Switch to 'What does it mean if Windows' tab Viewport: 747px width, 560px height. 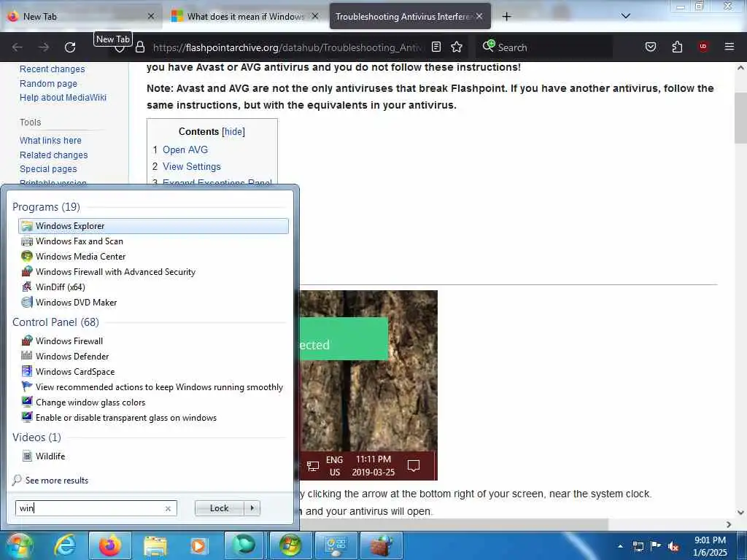(x=245, y=16)
